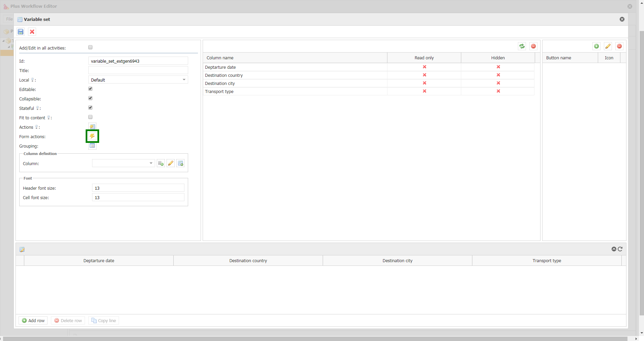The image size is (644, 341).
Task: Open Form actions lightning icon
Action: pyautogui.click(x=92, y=136)
